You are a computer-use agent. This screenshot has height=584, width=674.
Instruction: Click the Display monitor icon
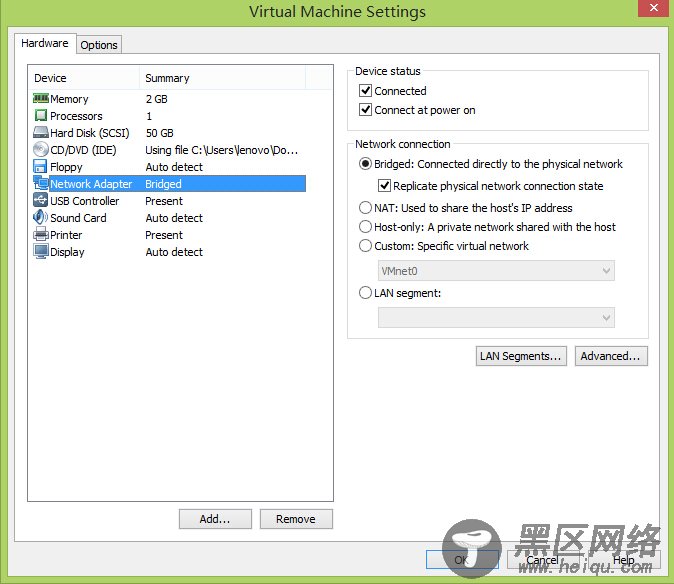pyautogui.click(x=40, y=252)
